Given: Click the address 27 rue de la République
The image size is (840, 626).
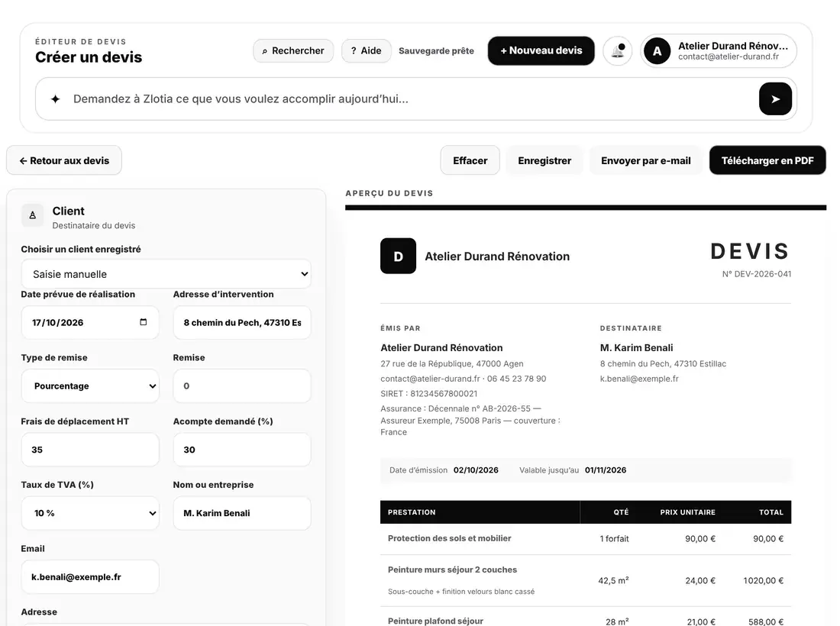Looking at the screenshot, I should (452, 363).
